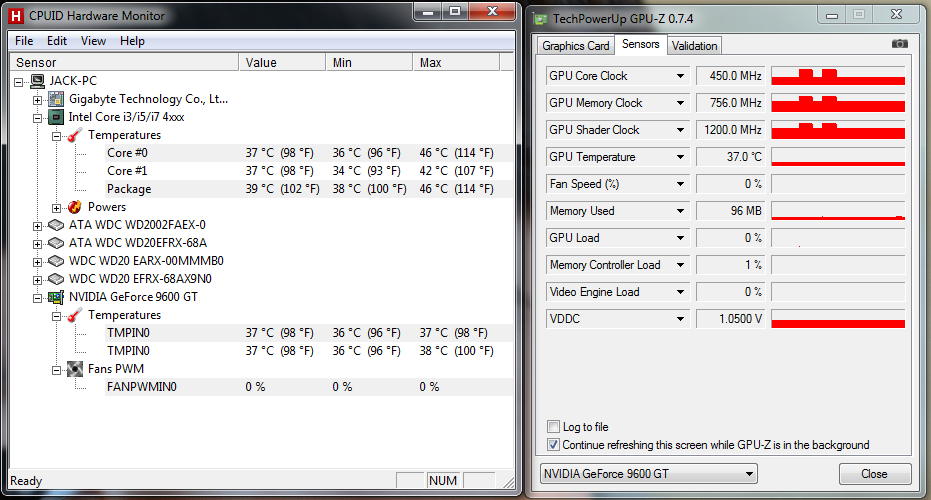Open the GPU Load sensor dropdown
This screenshot has width=931, height=500.
pos(680,238)
